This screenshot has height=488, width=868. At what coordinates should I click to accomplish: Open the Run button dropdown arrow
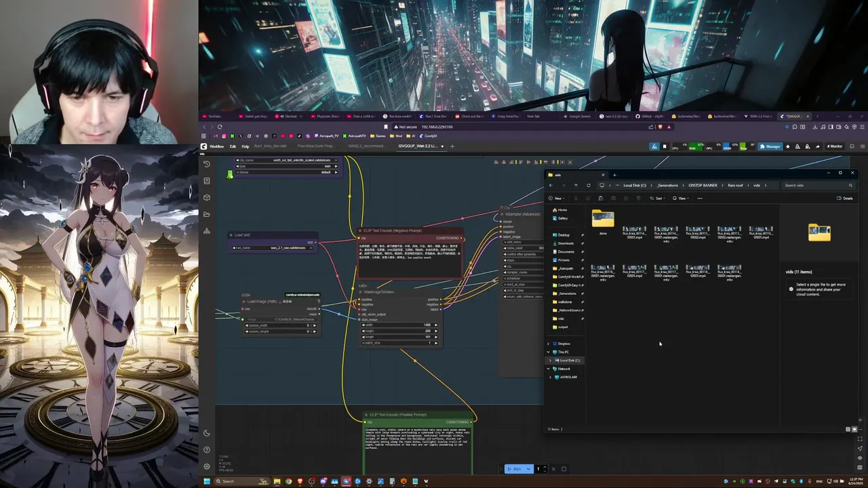point(528,469)
